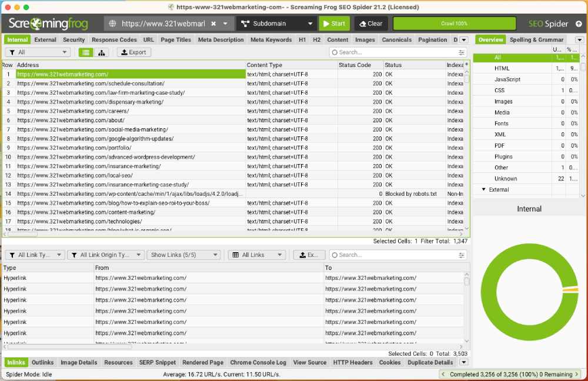The image size is (588, 381).
Task: Click the green donut chart
Action: coord(529,292)
